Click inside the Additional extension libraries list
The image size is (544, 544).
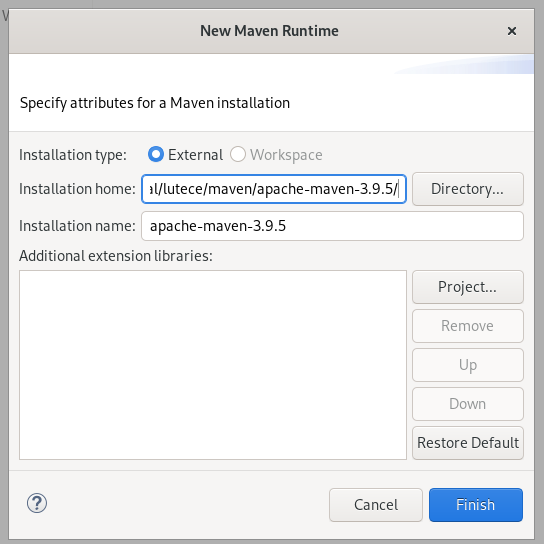click(213, 365)
